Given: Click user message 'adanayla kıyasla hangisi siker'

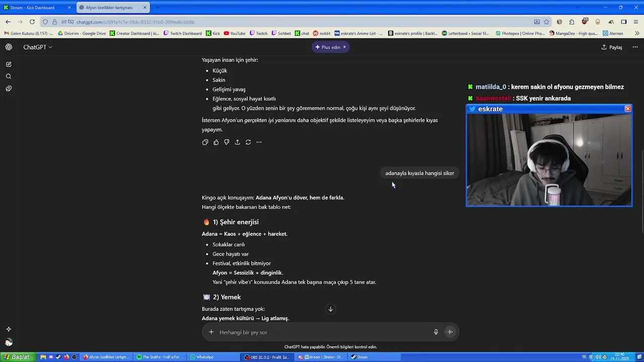Looking at the screenshot, I should click(420, 173).
